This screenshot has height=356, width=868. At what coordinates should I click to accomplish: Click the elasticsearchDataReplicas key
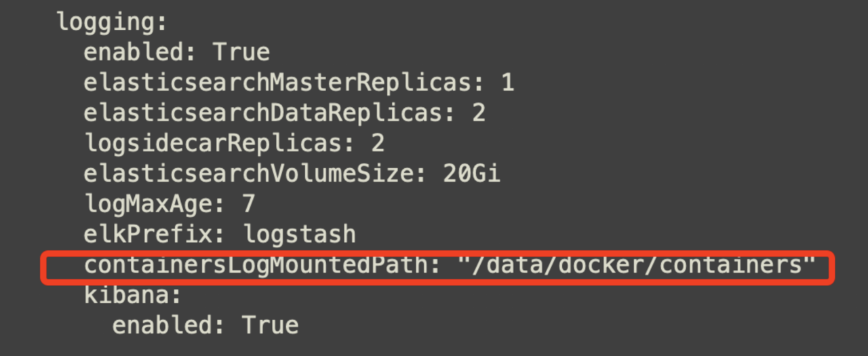(x=269, y=113)
